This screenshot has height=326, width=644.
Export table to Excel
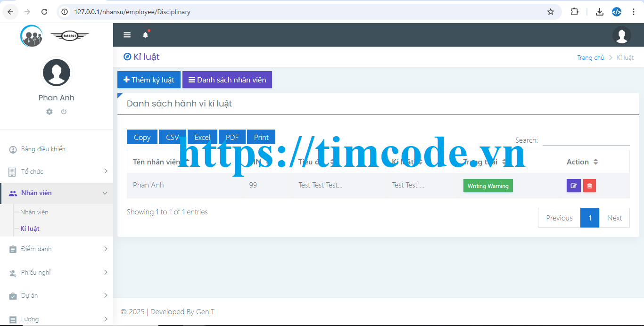202,137
